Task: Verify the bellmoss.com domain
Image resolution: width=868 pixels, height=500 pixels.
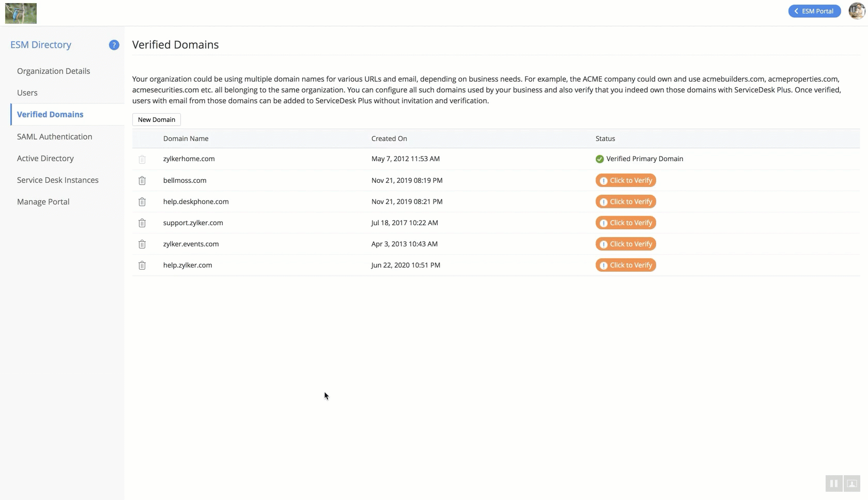Action: click(626, 181)
